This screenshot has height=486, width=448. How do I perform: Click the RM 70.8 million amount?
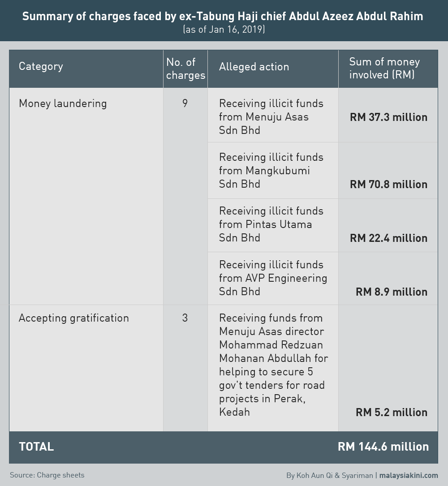point(388,185)
